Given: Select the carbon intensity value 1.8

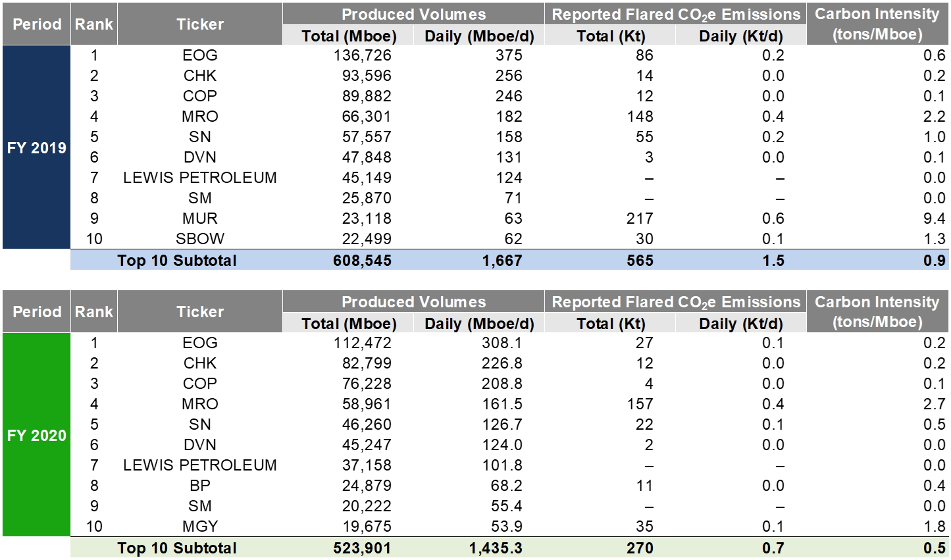Looking at the screenshot, I should (x=934, y=526).
